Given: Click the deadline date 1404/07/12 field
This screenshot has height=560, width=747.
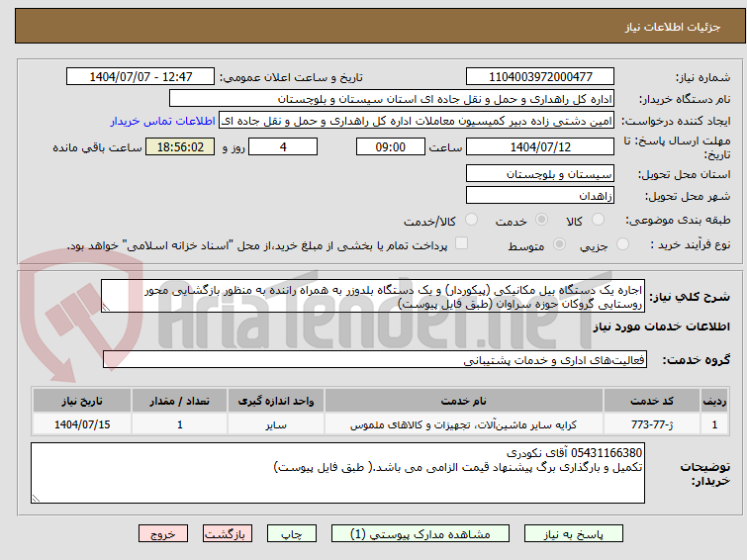Looking at the screenshot, I should click(x=540, y=146).
